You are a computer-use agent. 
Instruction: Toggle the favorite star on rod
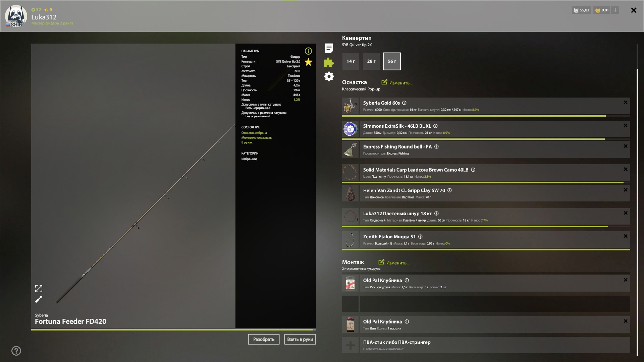(308, 62)
